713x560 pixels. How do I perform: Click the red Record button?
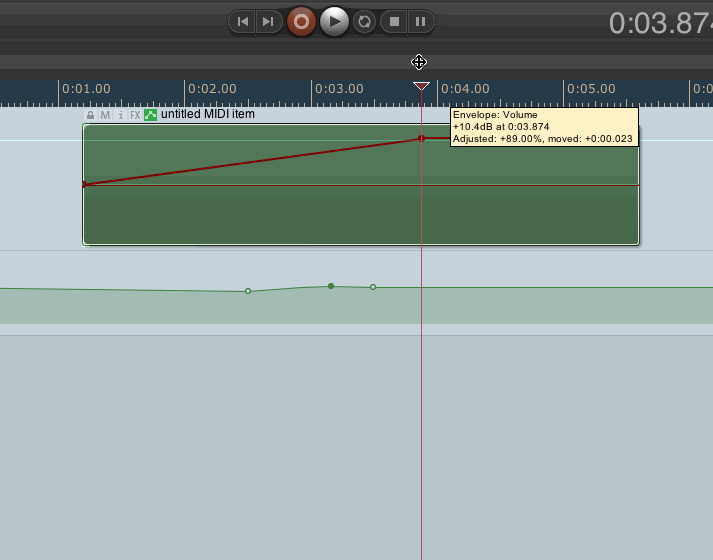[301, 21]
